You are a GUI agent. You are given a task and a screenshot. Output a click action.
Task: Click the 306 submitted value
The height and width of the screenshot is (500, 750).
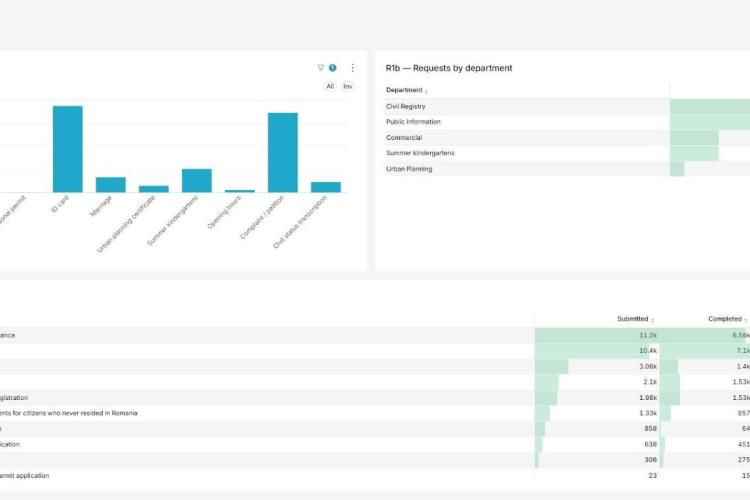(x=651, y=460)
